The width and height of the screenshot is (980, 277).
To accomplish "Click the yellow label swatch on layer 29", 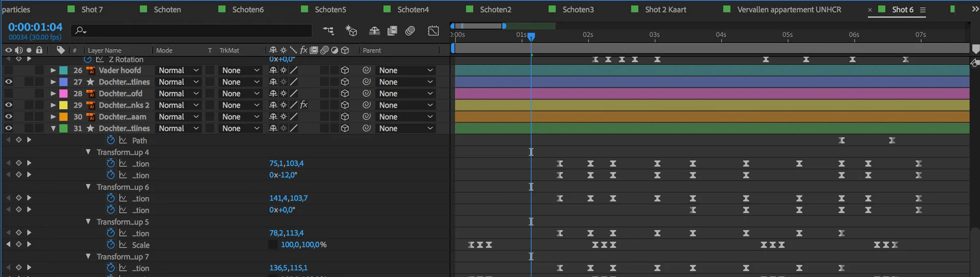I will point(64,105).
